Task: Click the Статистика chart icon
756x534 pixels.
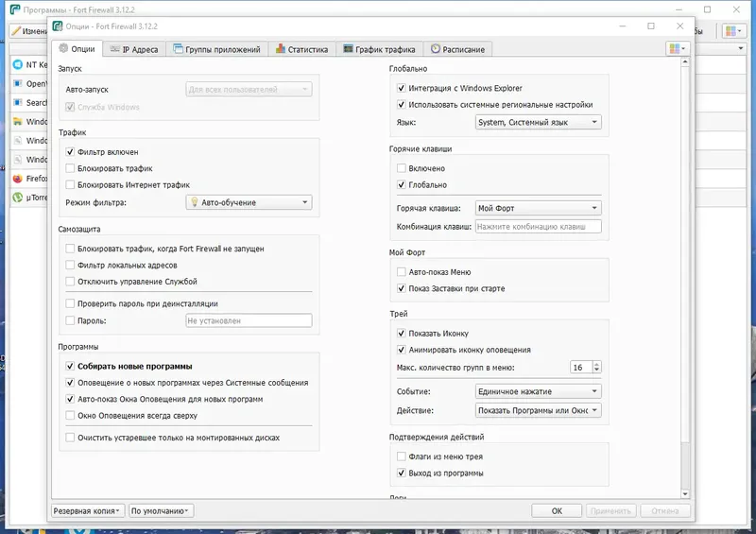Action: click(281, 49)
